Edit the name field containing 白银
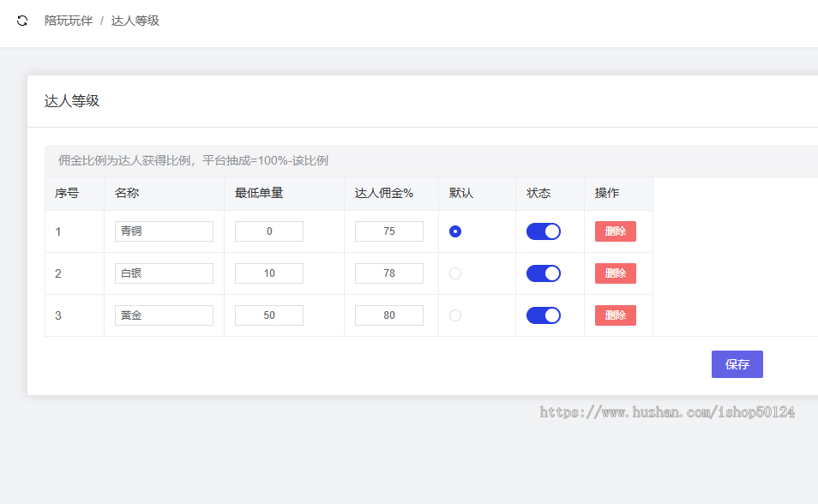Screen dimensions: 818x504 point(164,273)
